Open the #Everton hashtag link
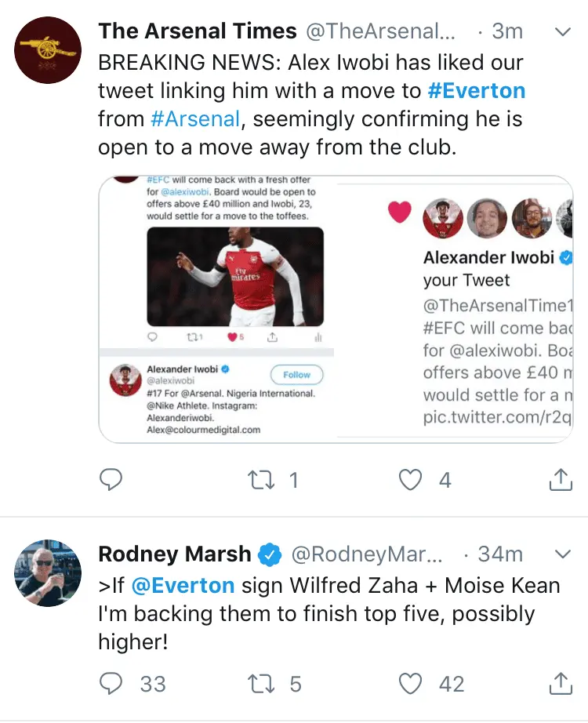588x723 pixels. [x=477, y=91]
